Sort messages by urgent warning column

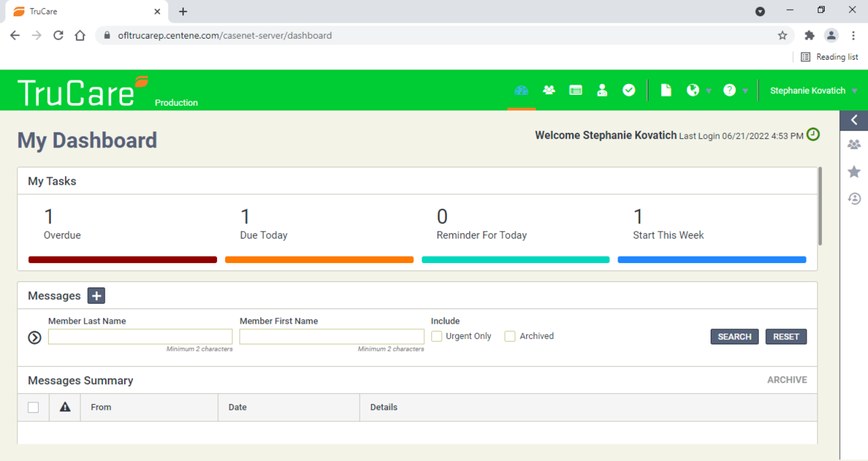[65, 407]
